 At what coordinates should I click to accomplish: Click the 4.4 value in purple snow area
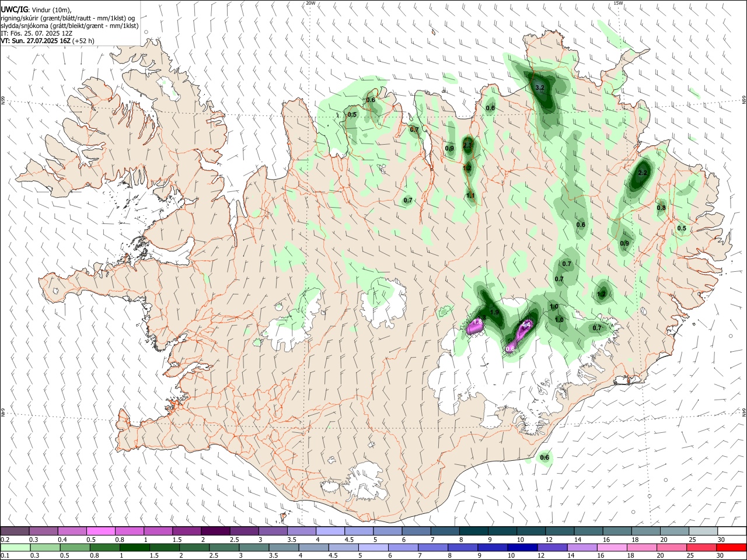coord(526,324)
